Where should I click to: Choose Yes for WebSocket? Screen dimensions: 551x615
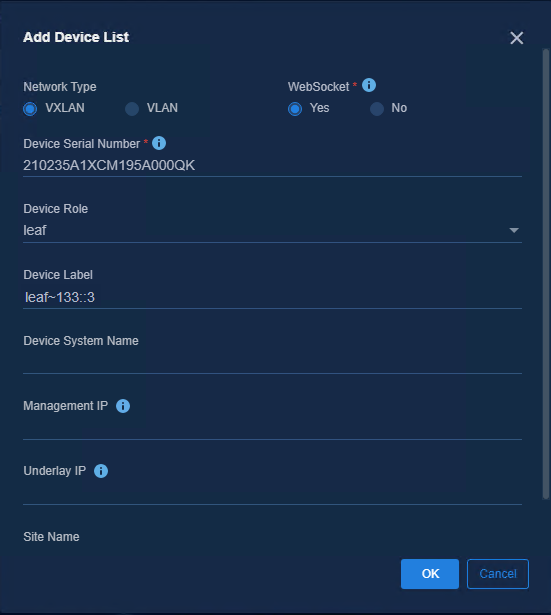(295, 109)
